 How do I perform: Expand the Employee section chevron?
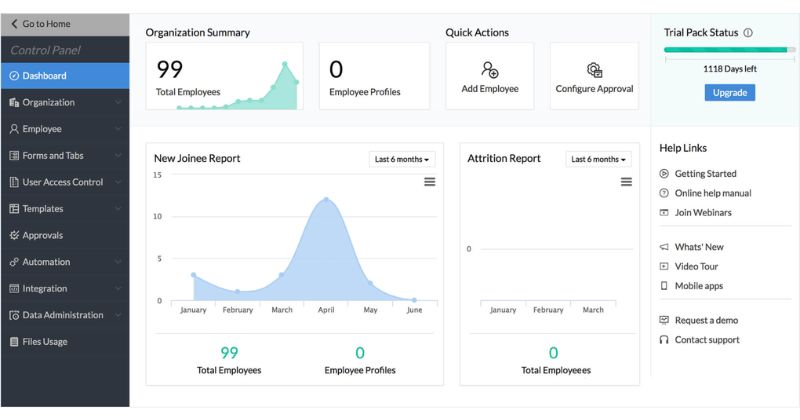click(118, 129)
